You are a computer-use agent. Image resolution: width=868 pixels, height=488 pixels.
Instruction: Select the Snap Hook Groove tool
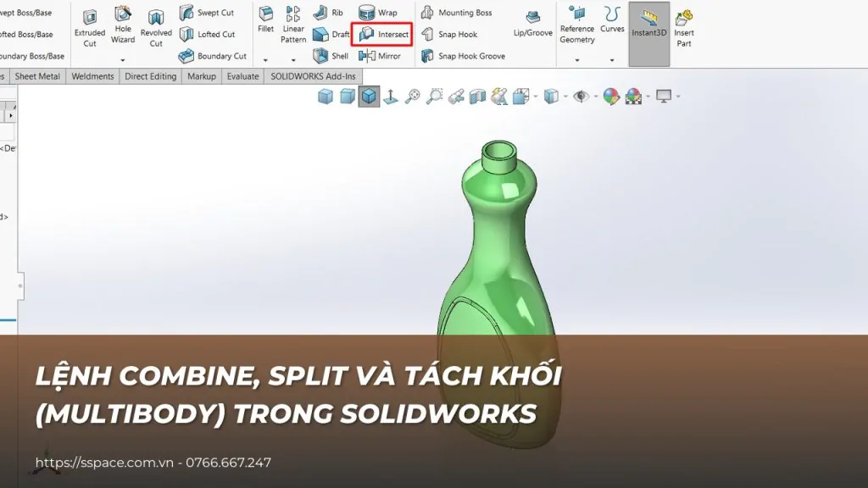click(x=463, y=56)
